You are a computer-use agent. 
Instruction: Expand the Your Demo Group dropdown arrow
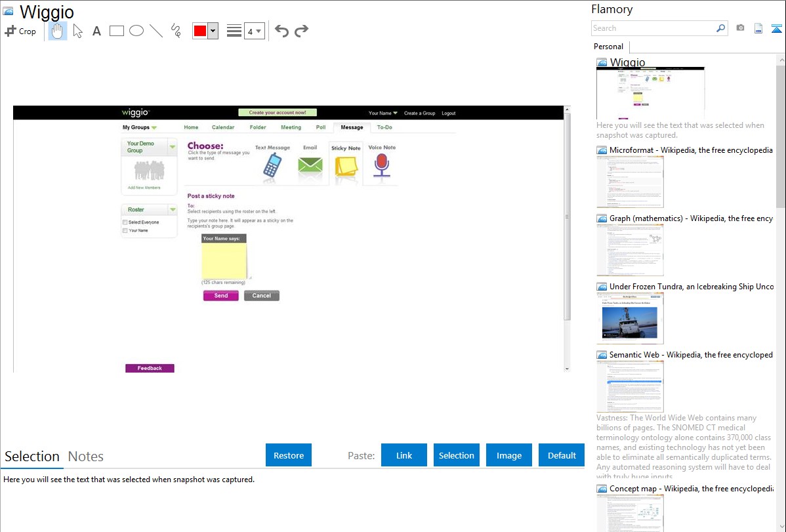click(x=173, y=147)
